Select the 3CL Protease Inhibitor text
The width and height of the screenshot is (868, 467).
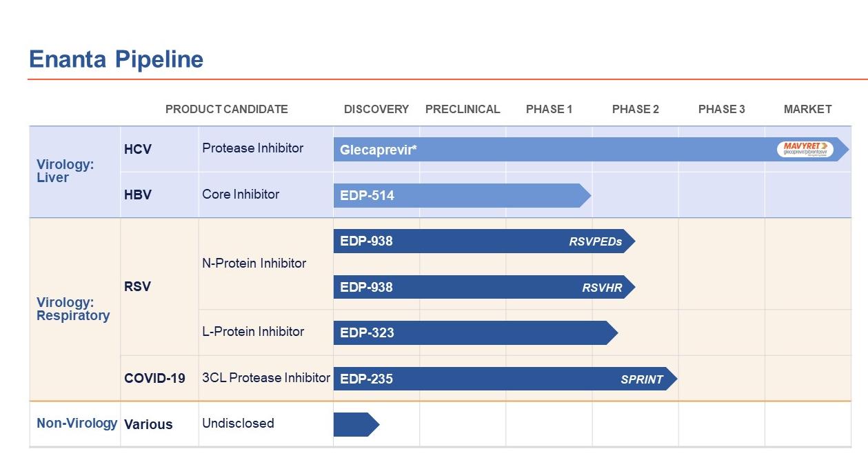click(x=265, y=377)
